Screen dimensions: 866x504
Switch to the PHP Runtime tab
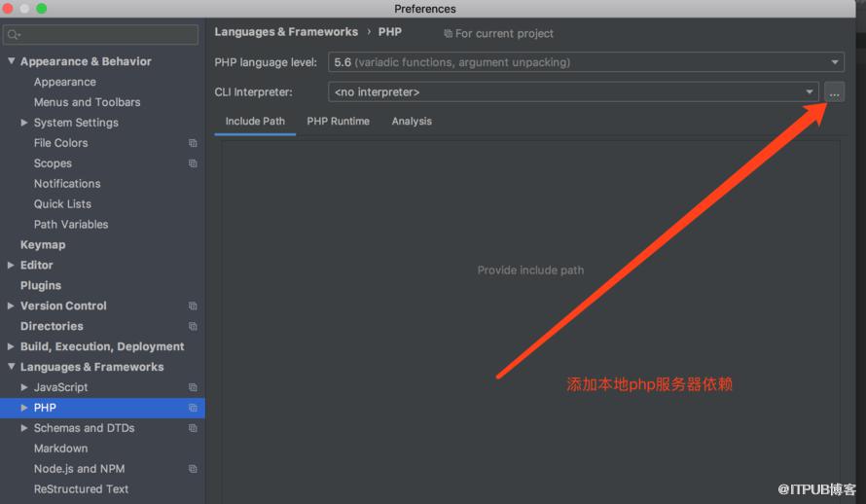click(338, 122)
